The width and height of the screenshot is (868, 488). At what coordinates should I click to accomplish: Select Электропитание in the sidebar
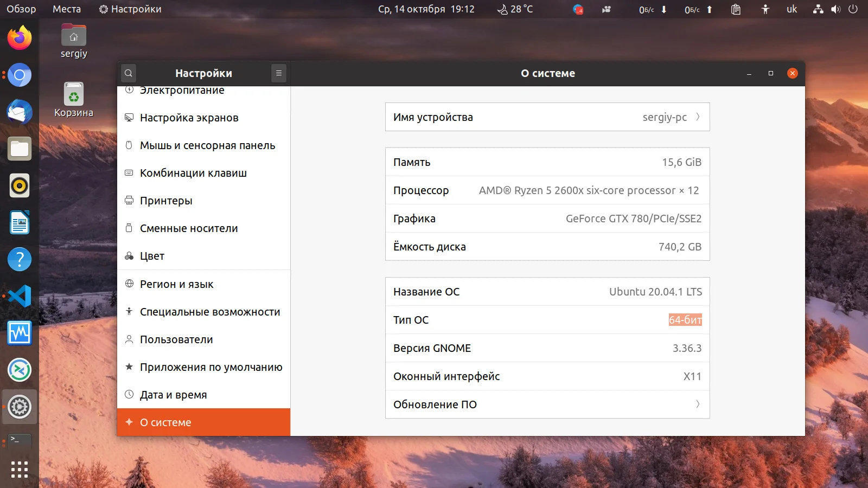pos(204,91)
